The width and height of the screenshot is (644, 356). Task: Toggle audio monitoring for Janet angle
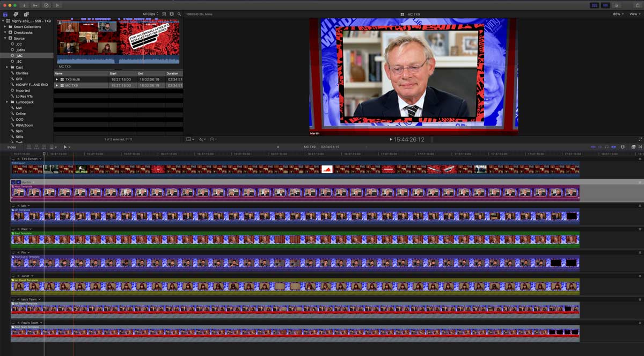tap(18, 276)
